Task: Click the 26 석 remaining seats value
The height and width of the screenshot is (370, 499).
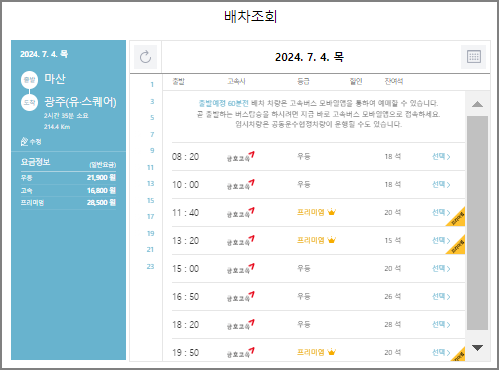Action: pos(393,296)
